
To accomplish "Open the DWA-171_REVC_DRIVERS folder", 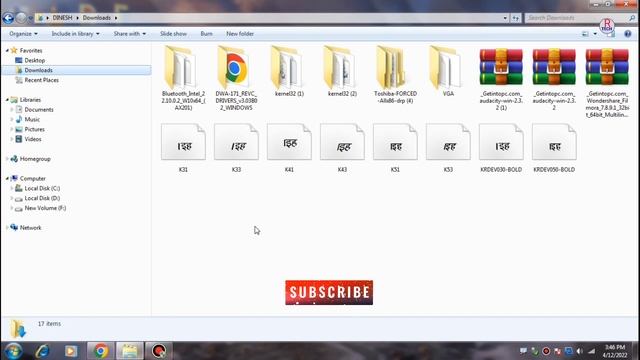I will (x=236, y=78).
